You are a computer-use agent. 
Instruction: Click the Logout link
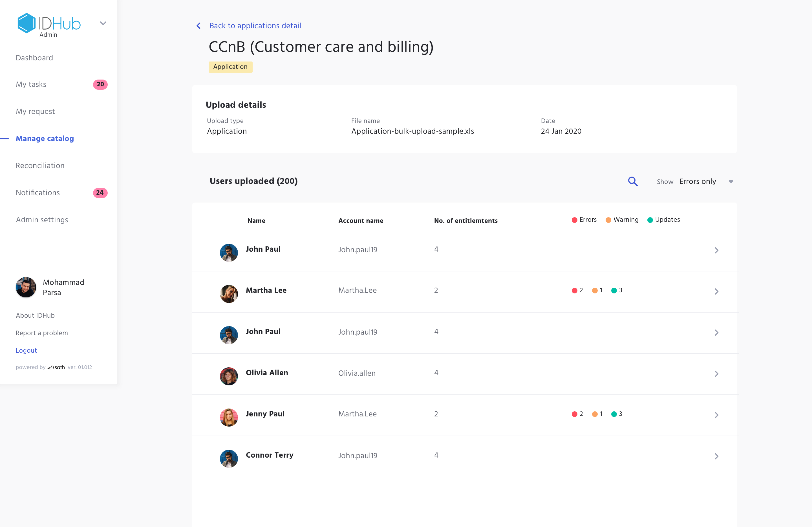coord(26,350)
